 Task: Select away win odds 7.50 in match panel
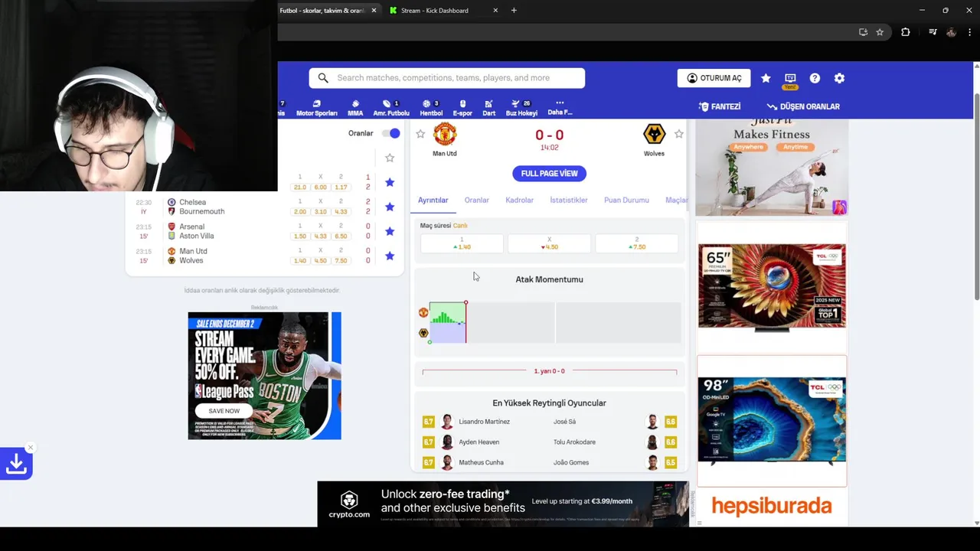(x=636, y=243)
